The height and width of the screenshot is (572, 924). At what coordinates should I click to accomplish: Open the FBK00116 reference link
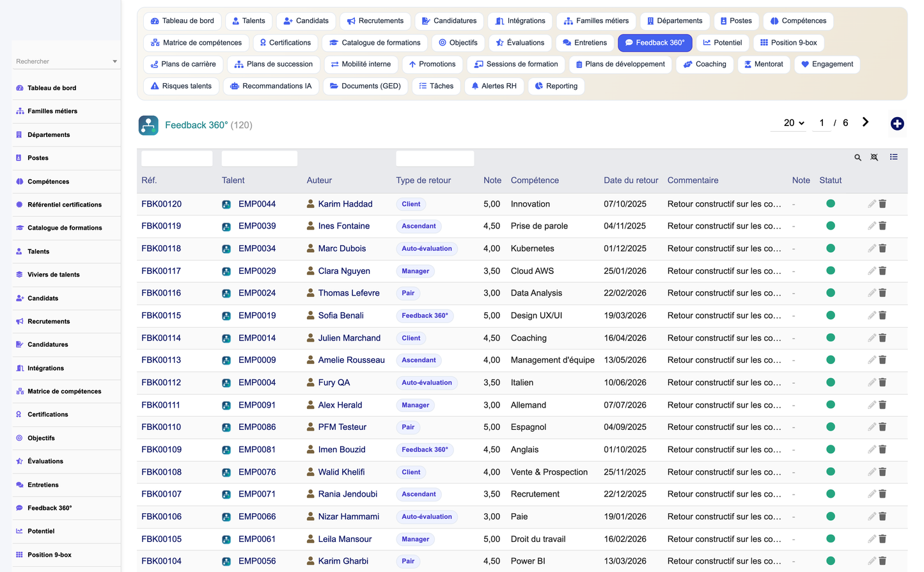[x=161, y=293]
